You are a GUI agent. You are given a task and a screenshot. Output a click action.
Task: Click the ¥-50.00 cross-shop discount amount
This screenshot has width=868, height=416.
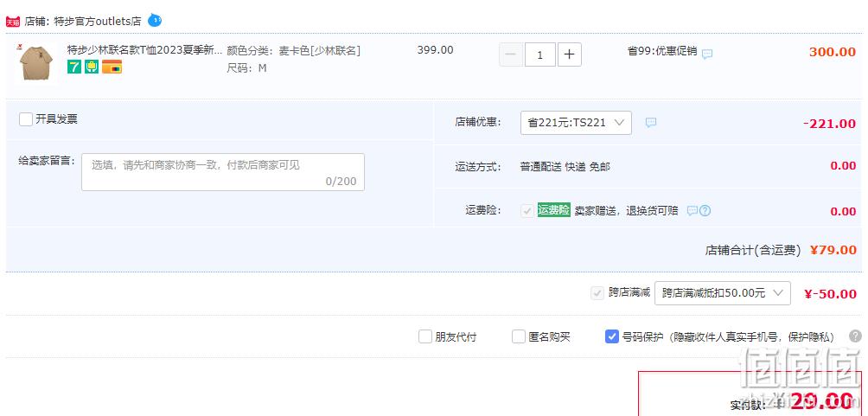coord(830,293)
